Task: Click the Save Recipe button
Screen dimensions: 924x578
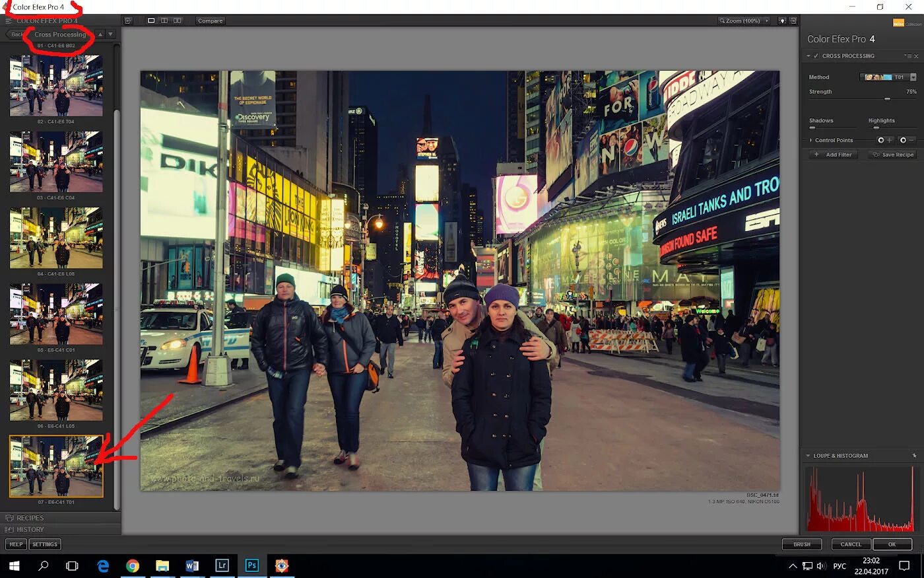Action: pyautogui.click(x=893, y=155)
